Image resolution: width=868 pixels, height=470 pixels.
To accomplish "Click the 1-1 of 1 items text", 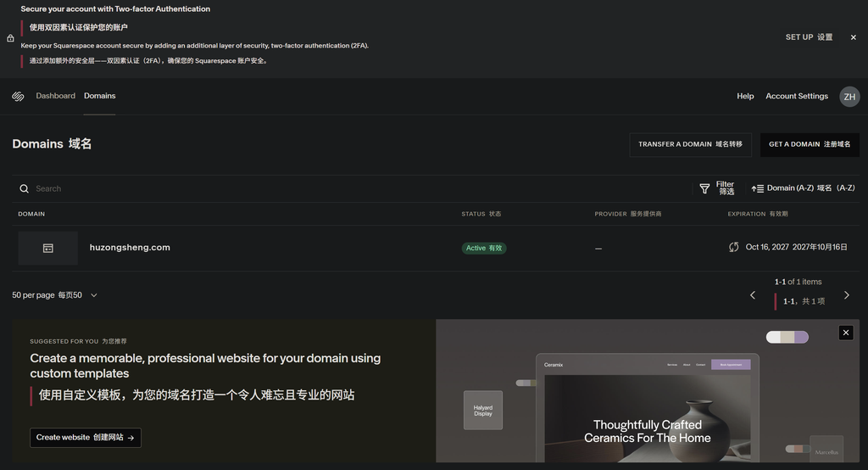I will pyautogui.click(x=798, y=283).
